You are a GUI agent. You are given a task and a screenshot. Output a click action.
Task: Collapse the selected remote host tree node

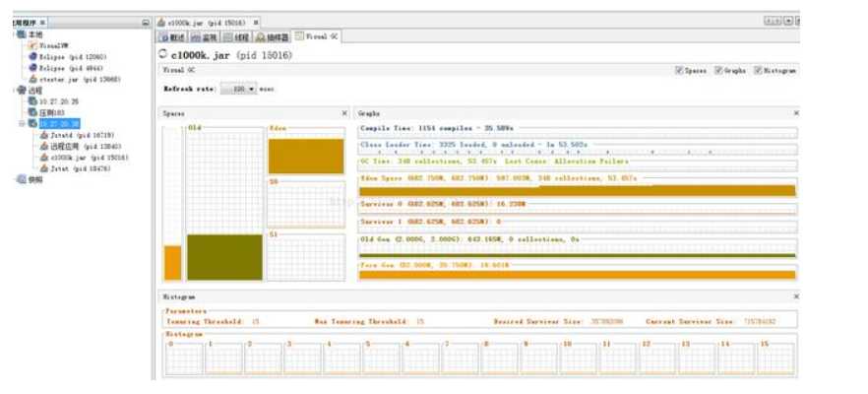coord(23,123)
